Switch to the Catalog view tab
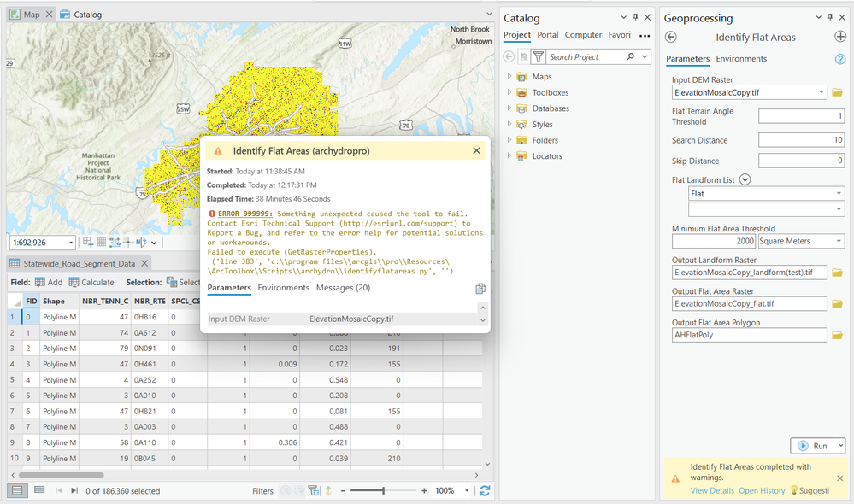This screenshot has height=504, width=854. coord(81,15)
